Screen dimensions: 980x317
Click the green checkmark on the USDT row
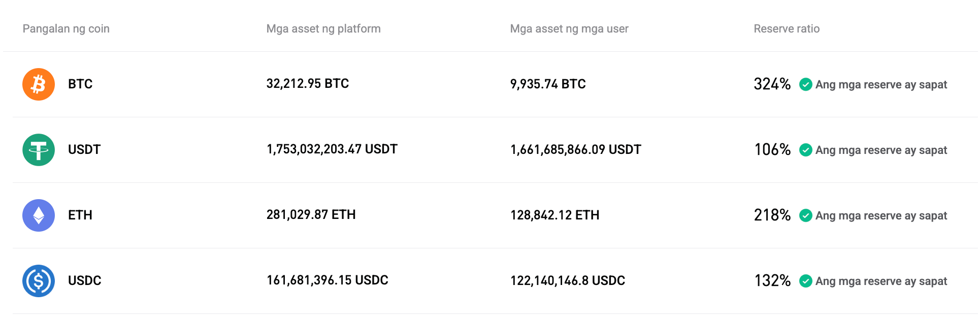coord(806,150)
